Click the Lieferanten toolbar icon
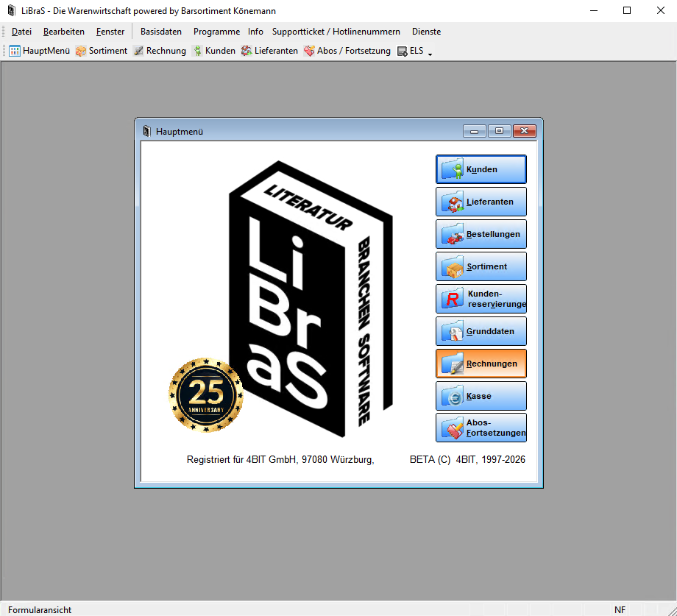 (x=247, y=51)
